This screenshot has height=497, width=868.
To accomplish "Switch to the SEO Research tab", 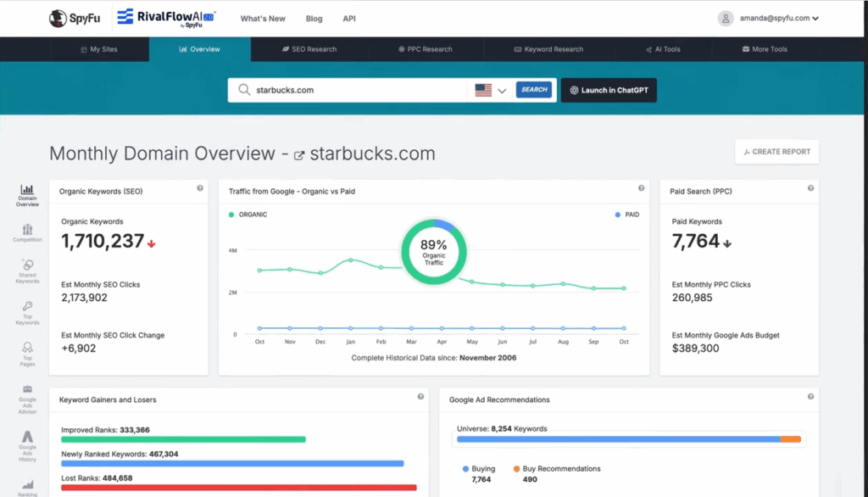I will 309,49.
